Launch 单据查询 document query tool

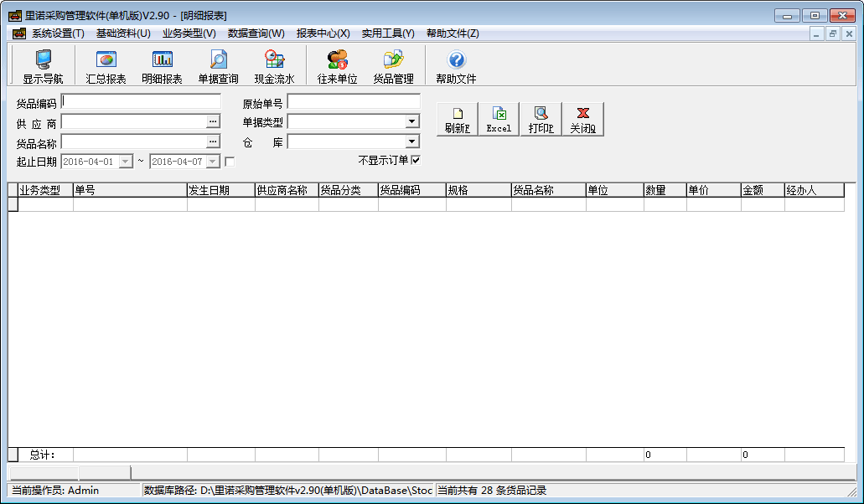218,66
